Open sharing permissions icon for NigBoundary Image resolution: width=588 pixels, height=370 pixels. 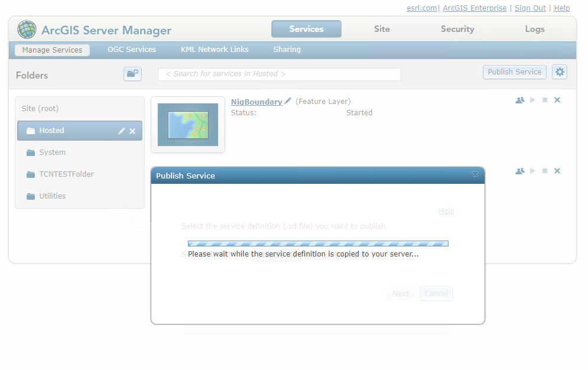520,100
